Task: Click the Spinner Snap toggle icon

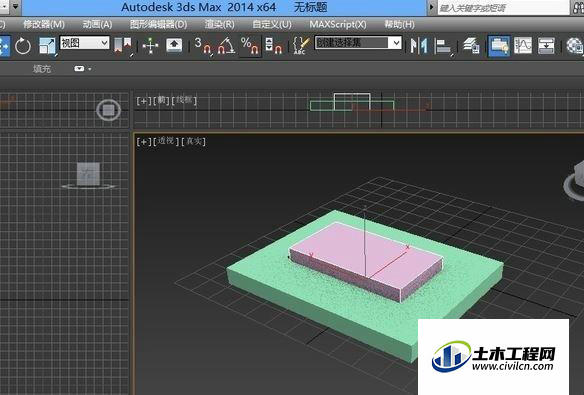Action: 273,46
